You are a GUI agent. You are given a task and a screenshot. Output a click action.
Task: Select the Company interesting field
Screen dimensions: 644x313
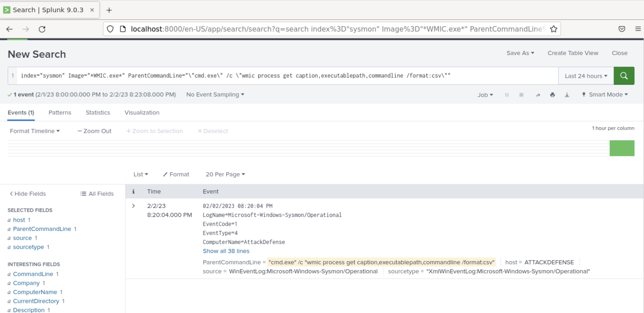pyautogui.click(x=26, y=283)
